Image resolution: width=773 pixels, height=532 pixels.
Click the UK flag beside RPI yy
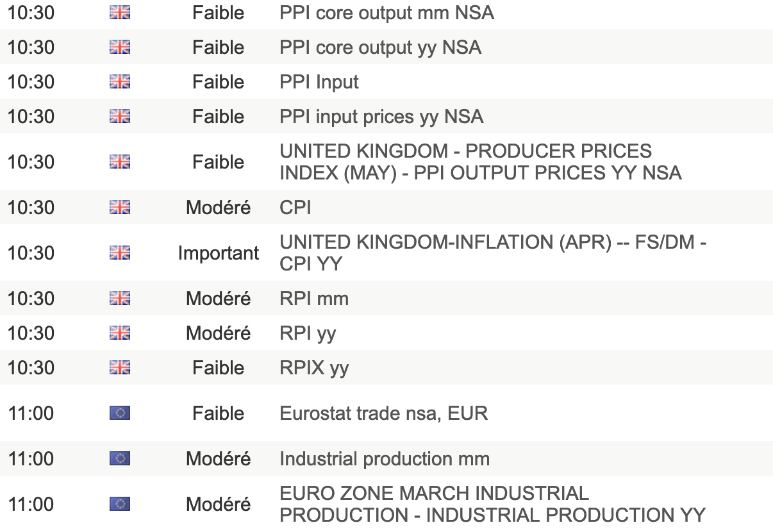[120, 333]
